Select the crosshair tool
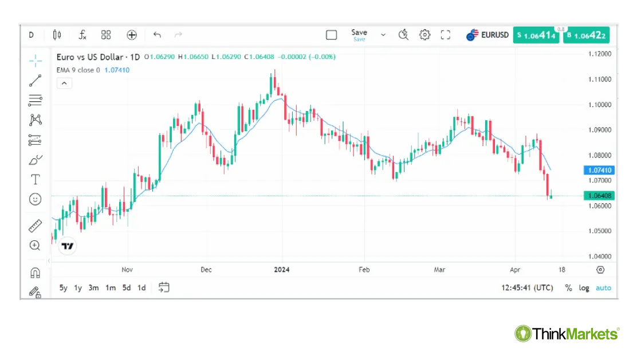Screen dimensions: 637x364 point(35,60)
